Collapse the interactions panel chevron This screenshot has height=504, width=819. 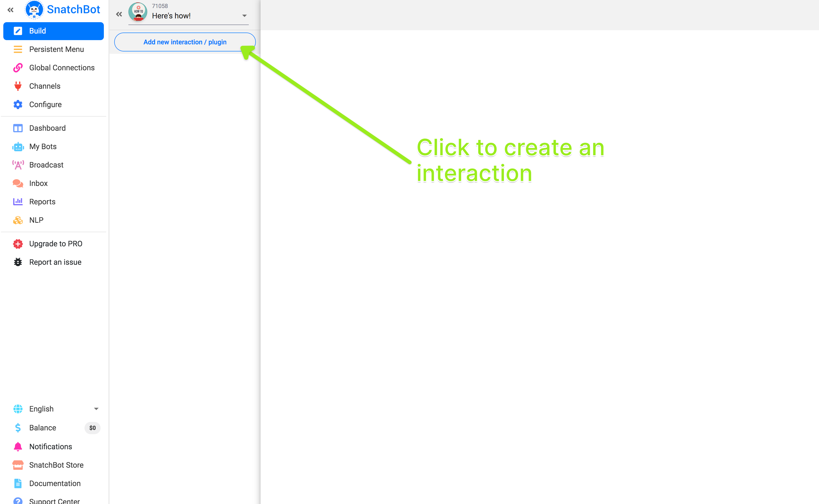click(119, 14)
